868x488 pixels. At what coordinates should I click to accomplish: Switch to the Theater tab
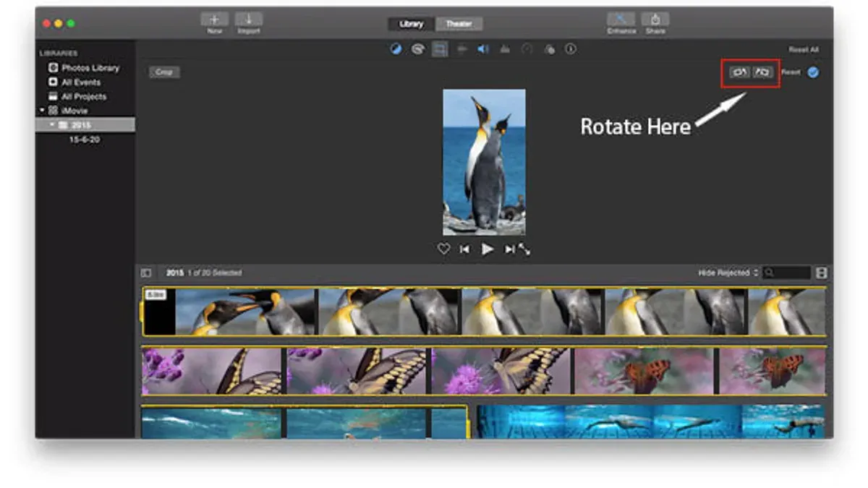click(459, 24)
